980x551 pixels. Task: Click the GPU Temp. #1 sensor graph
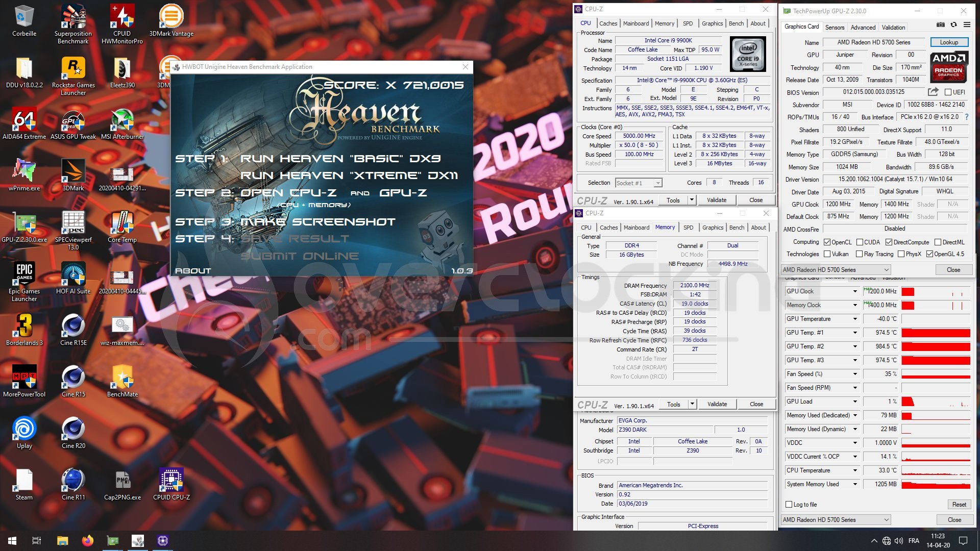click(x=936, y=333)
